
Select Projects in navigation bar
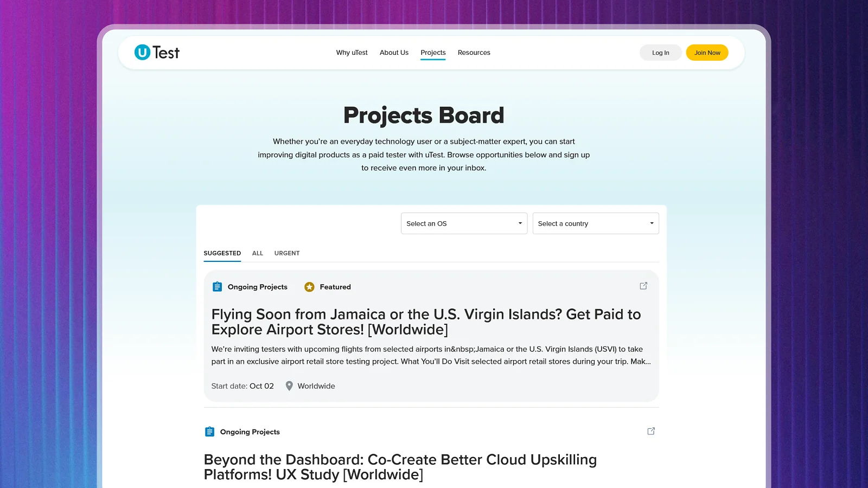pyautogui.click(x=433, y=53)
